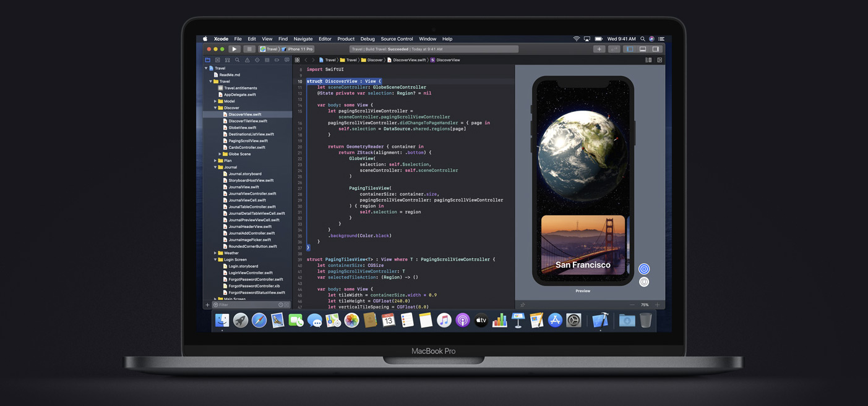
Task: Click the Library plus button in toolbar
Action: click(x=599, y=49)
